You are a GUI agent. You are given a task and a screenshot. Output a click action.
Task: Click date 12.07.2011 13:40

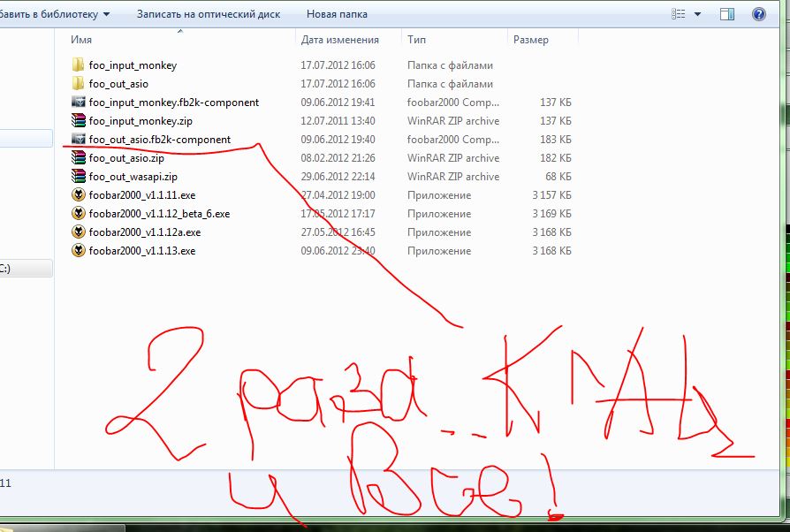click(338, 121)
